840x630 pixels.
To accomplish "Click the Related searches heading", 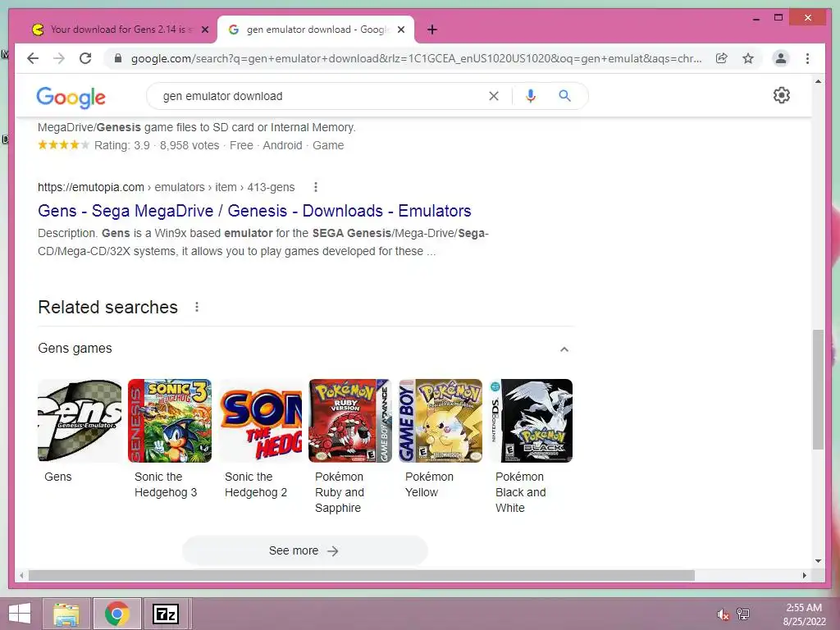I will (107, 307).
